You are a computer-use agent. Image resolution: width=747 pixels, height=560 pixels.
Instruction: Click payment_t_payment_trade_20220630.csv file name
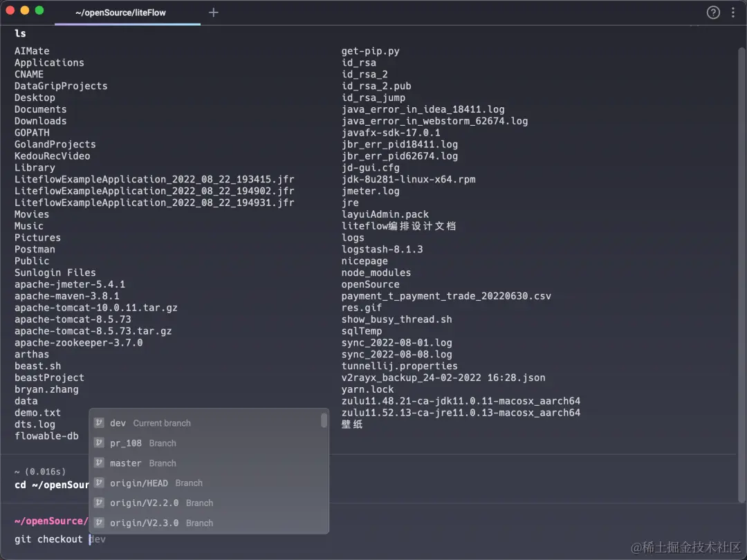(x=446, y=296)
